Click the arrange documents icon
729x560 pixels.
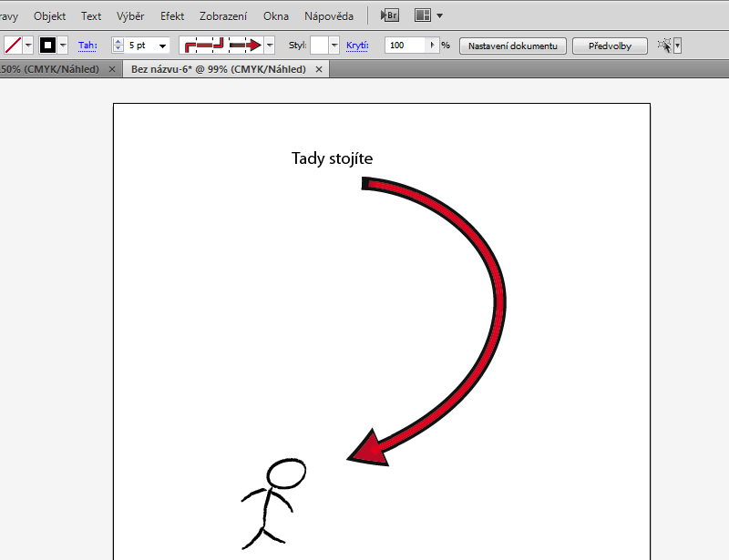click(422, 15)
